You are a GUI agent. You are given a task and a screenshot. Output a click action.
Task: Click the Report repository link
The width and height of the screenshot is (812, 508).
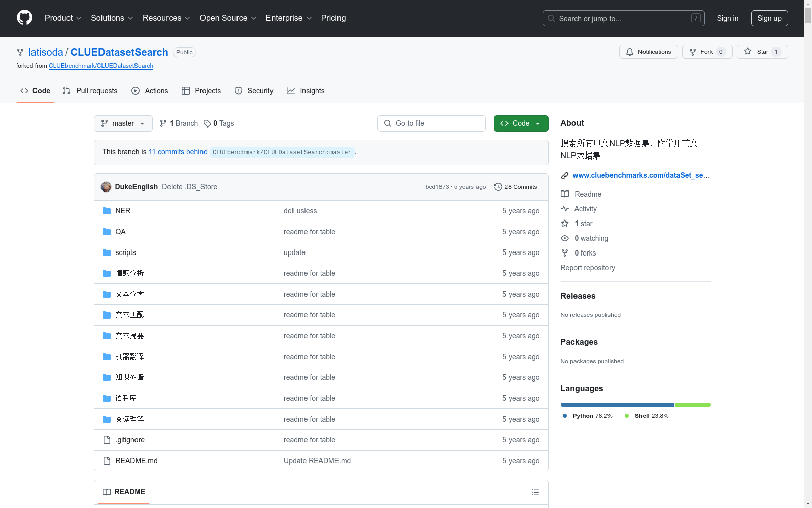point(588,268)
